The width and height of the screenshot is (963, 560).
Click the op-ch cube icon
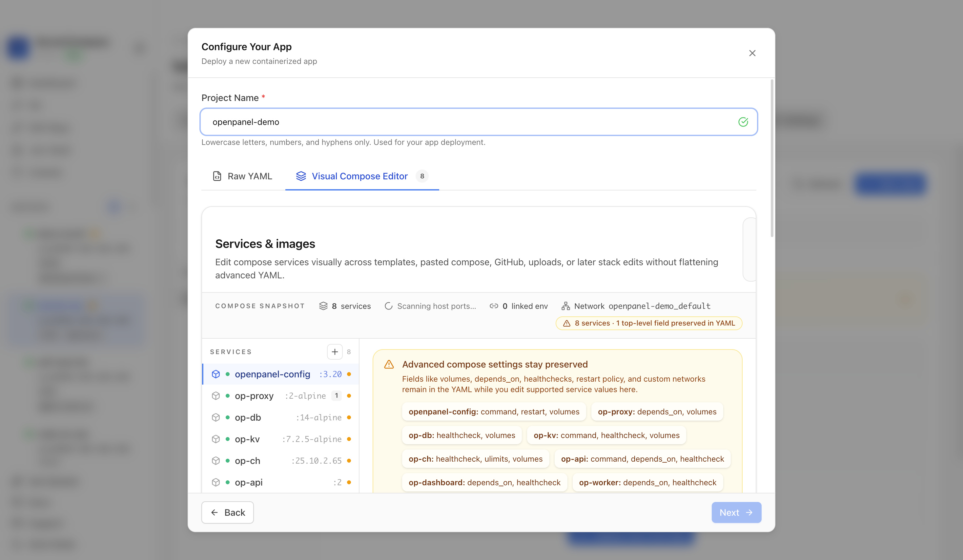(215, 461)
